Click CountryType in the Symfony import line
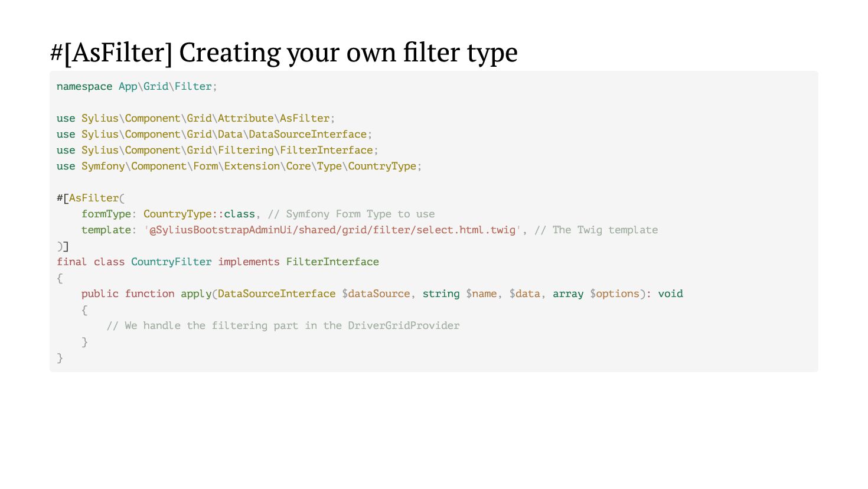 click(x=381, y=167)
